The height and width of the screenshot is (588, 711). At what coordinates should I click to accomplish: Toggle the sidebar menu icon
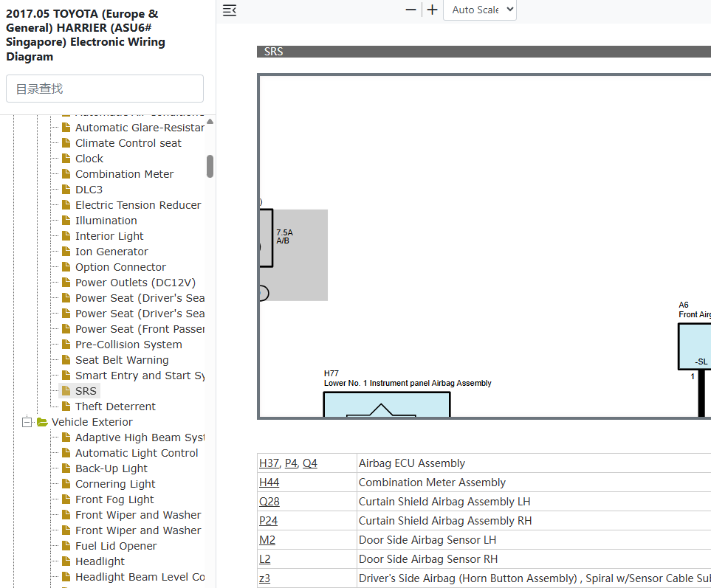(x=230, y=10)
